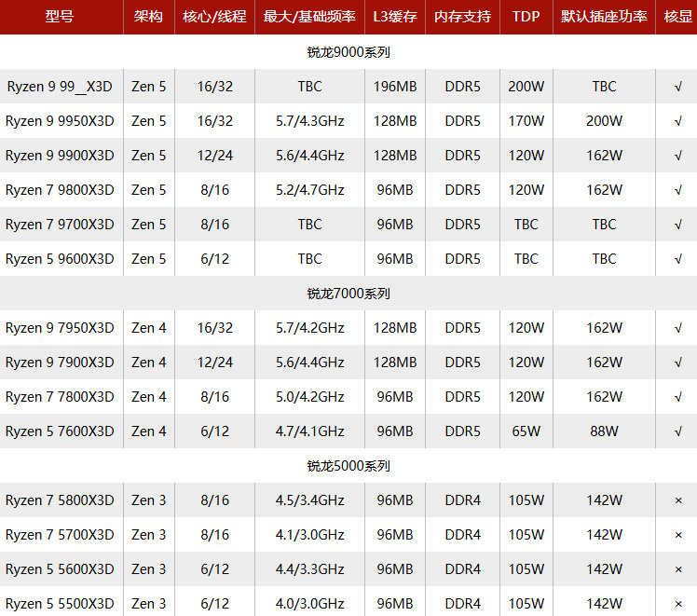Select the 142W cell for Ryzen 5 5600X3D
Image resolution: width=697 pixels, height=616 pixels.
[x=604, y=569]
